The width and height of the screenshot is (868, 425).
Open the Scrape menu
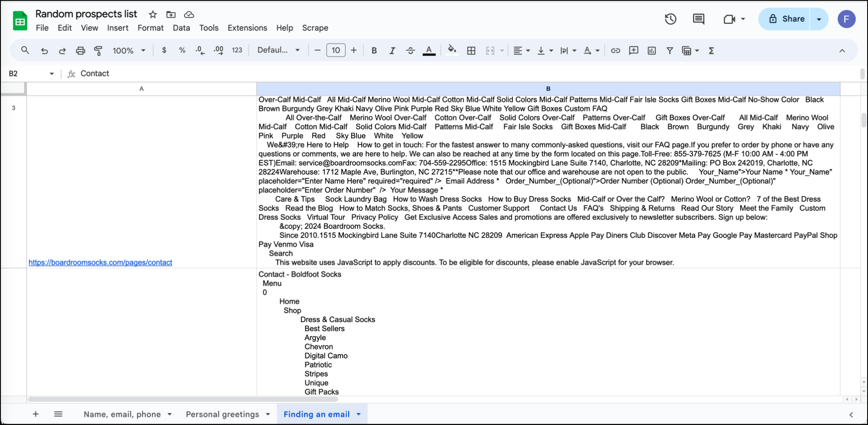tap(315, 28)
